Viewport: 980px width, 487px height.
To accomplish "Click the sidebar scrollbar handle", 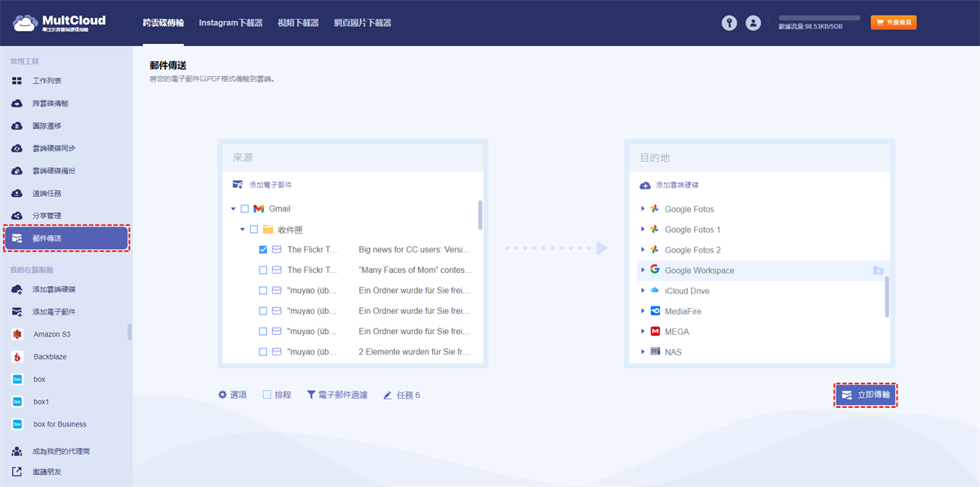I will click(x=129, y=332).
